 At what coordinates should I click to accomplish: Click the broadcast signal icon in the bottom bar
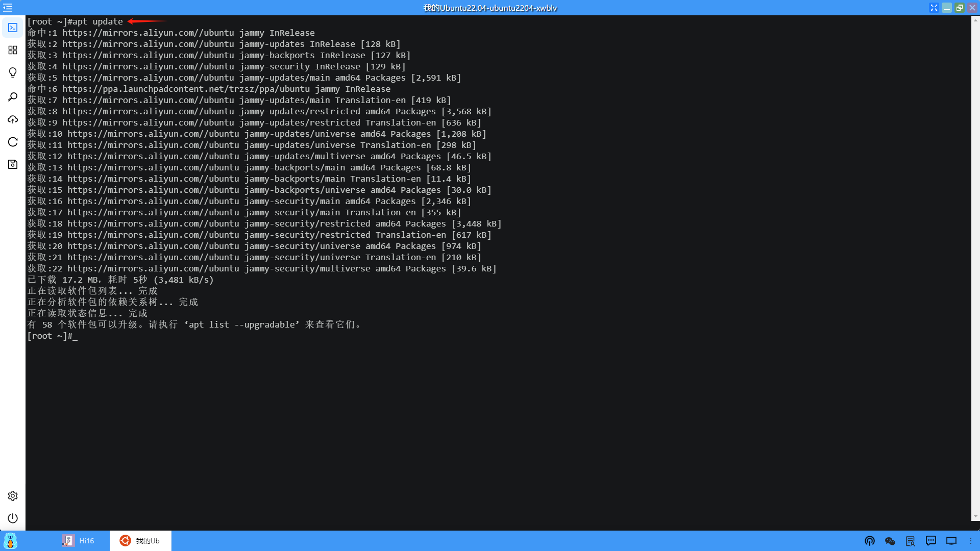pos(870,541)
